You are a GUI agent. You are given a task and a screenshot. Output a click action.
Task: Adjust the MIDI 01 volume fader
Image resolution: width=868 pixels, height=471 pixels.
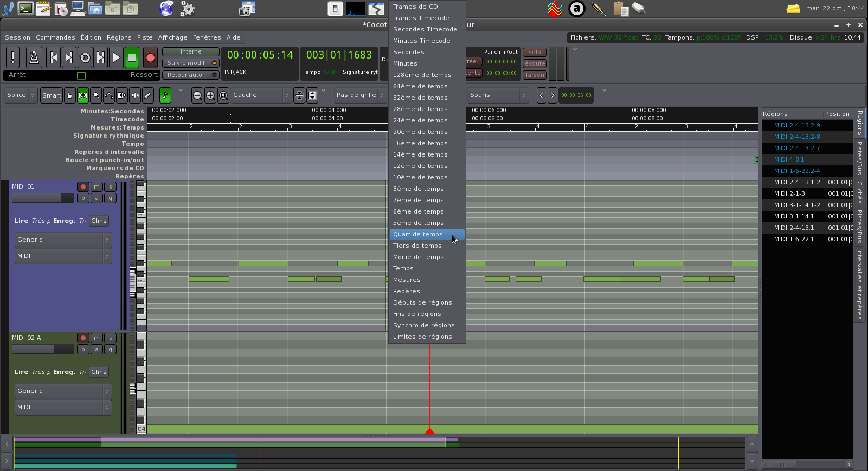[42, 198]
